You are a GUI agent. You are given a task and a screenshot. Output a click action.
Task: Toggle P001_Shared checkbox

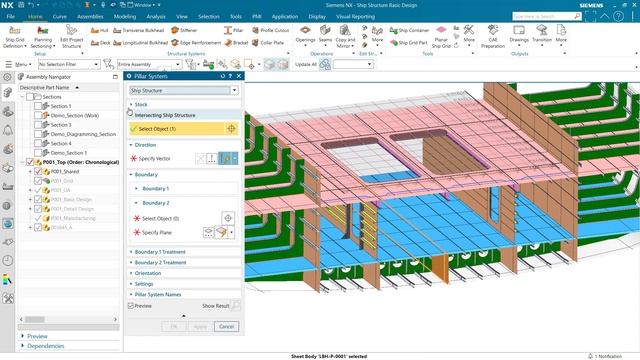tap(38, 171)
